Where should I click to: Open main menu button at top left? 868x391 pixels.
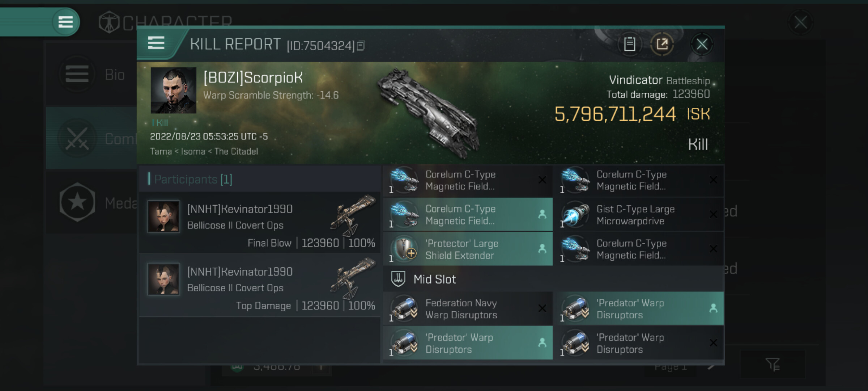tap(65, 22)
